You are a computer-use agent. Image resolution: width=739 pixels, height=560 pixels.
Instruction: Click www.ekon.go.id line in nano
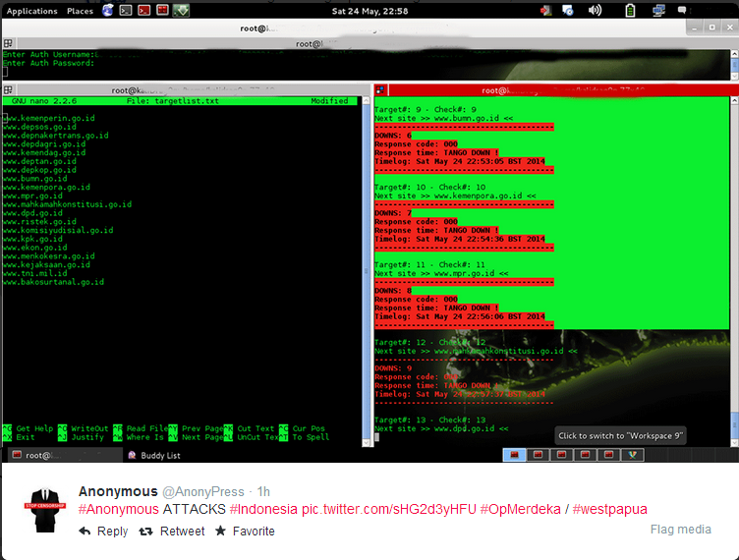pos(34,248)
